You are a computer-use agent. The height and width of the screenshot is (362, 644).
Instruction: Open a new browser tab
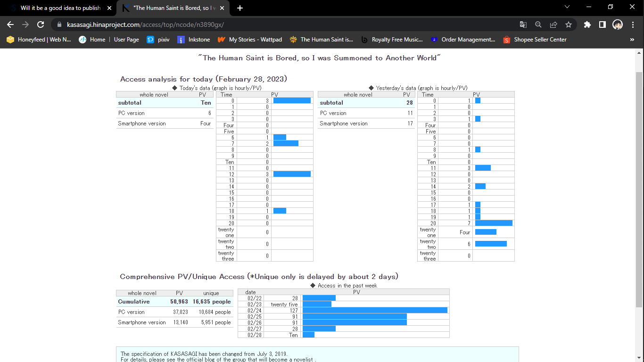240,8
